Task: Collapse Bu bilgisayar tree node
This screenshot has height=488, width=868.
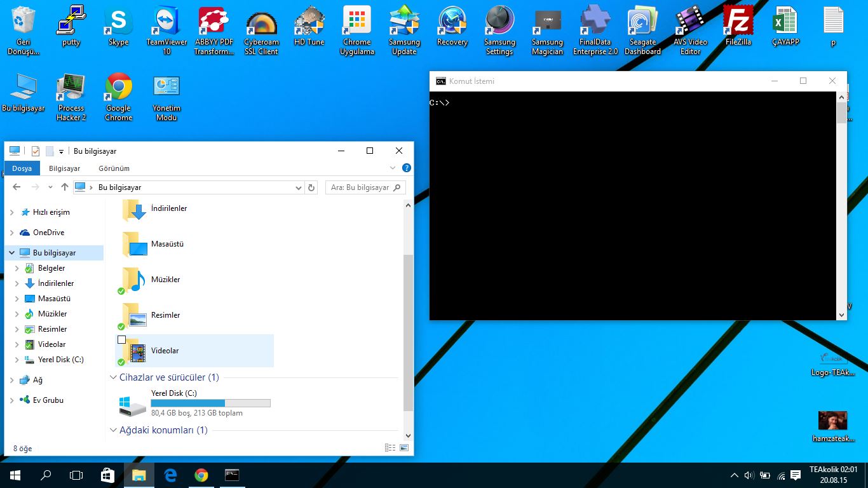Action: (12, 253)
